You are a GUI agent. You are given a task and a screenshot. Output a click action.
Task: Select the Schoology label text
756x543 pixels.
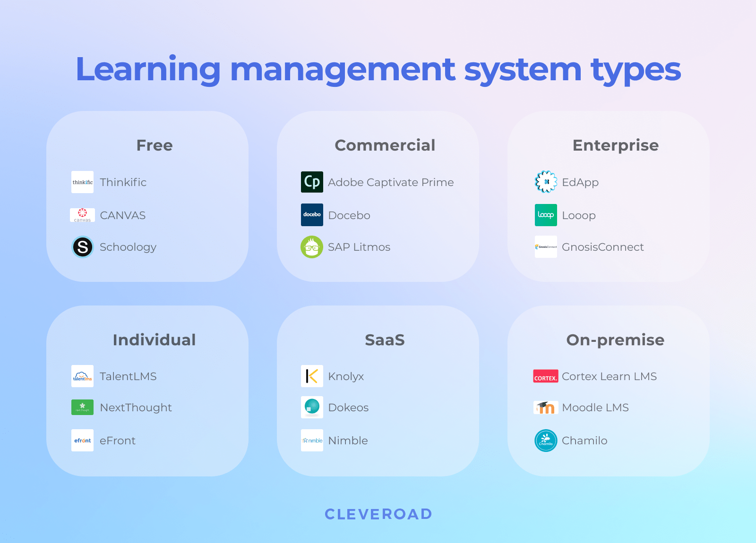point(128,247)
